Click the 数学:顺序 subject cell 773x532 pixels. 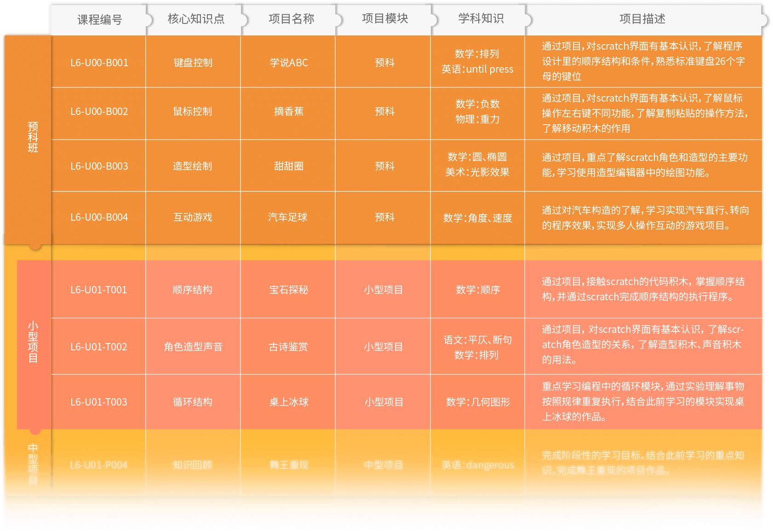point(478,290)
